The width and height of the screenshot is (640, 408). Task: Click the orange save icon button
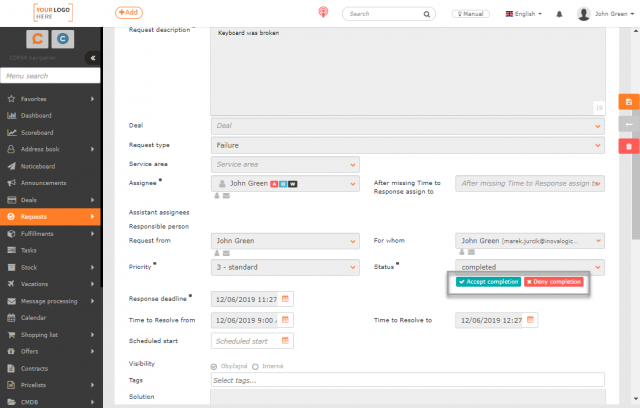629,102
